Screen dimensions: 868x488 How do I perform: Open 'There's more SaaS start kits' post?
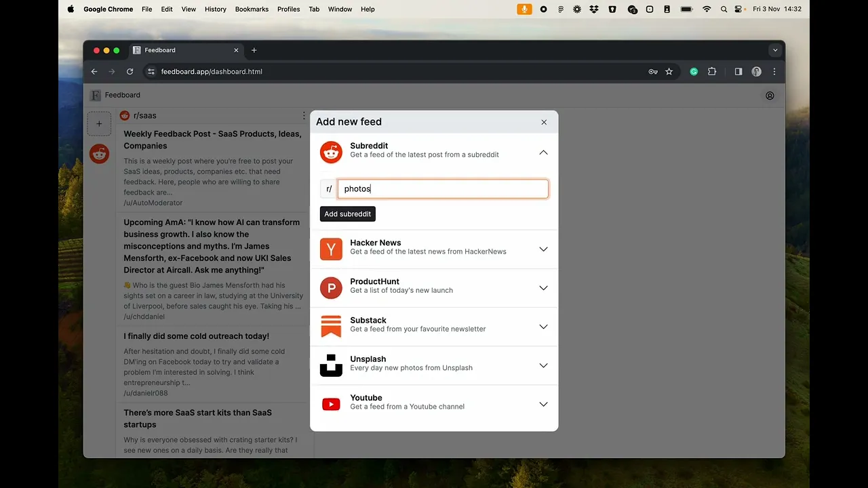197,418
